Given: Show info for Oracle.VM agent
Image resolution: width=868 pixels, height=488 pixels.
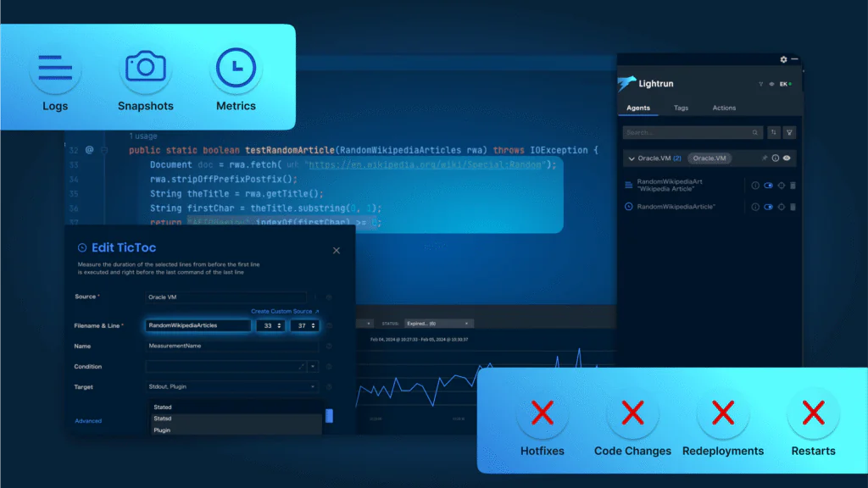Looking at the screenshot, I should click(x=775, y=158).
